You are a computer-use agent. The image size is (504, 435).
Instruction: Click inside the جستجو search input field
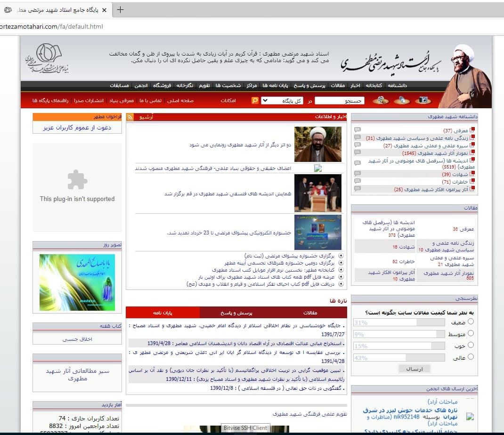(339, 101)
